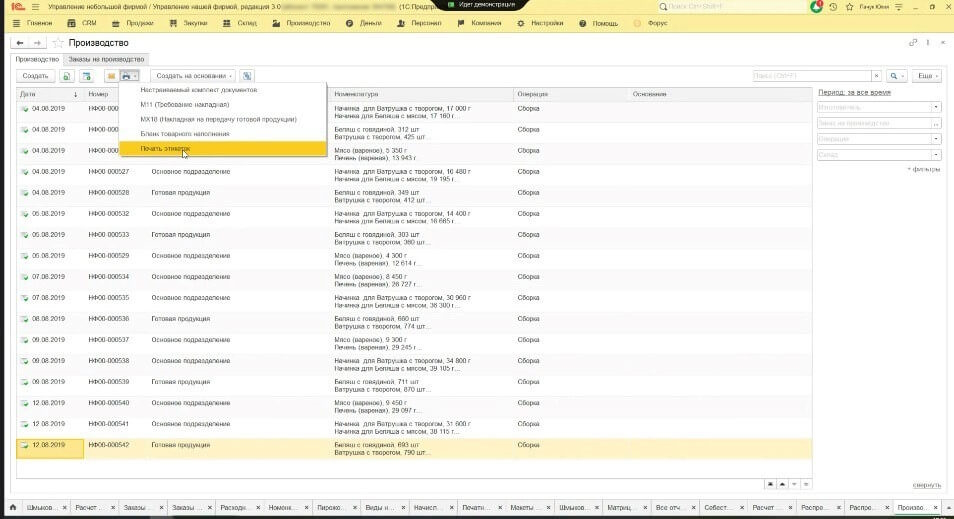Switch to Заказы на производство tab
The height and width of the screenshot is (519, 954).
107,59
